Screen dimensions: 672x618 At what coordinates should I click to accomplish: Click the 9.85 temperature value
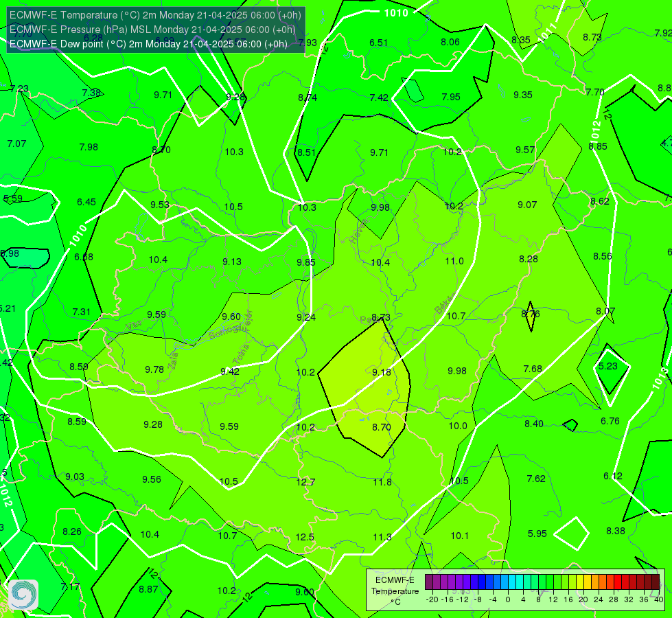[x=306, y=262]
